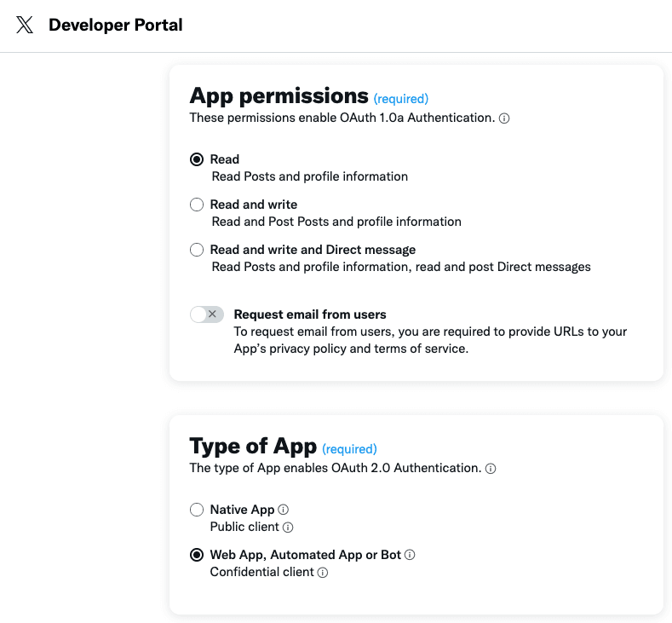Click the Type of App section heading
The height and width of the screenshot is (623, 672).
pyautogui.click(x=253, y=446)
